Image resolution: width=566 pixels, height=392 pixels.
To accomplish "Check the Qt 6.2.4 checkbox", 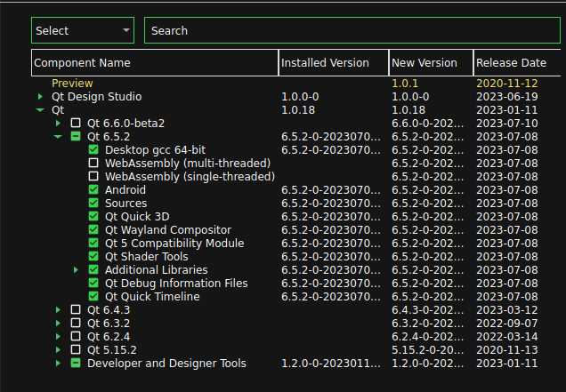I will (76, 337).
